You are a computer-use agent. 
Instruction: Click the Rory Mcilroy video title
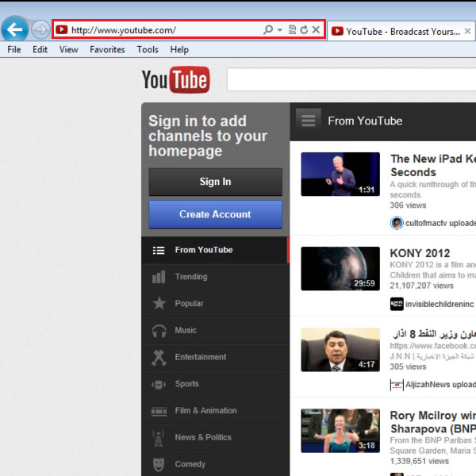coord(433,422)
